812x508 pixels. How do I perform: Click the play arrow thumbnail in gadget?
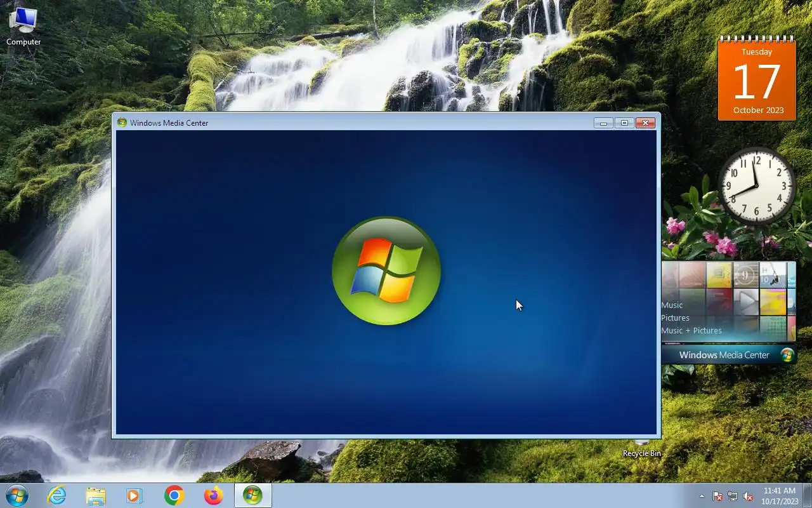click(x=746, y=302)
